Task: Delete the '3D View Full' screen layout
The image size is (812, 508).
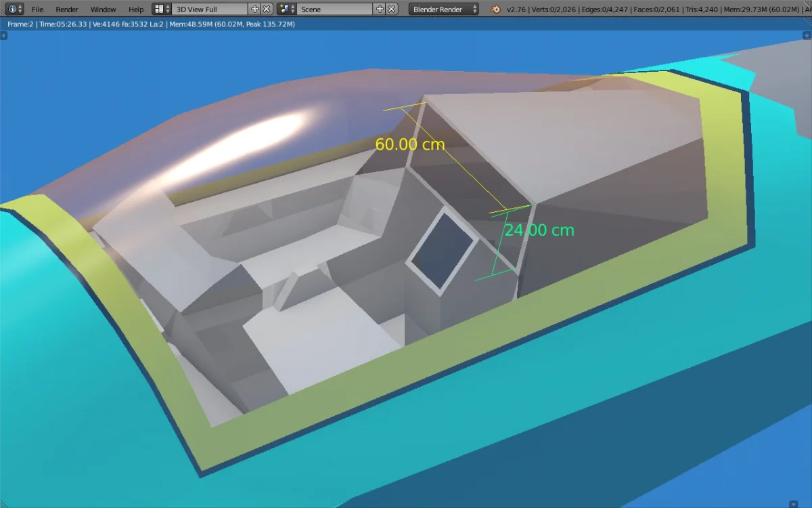Action: pyautogui.click(x=267, y=9)
